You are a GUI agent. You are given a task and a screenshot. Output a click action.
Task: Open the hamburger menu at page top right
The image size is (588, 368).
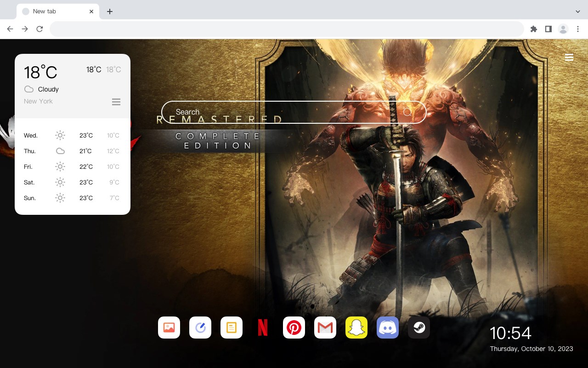(569, 57)
